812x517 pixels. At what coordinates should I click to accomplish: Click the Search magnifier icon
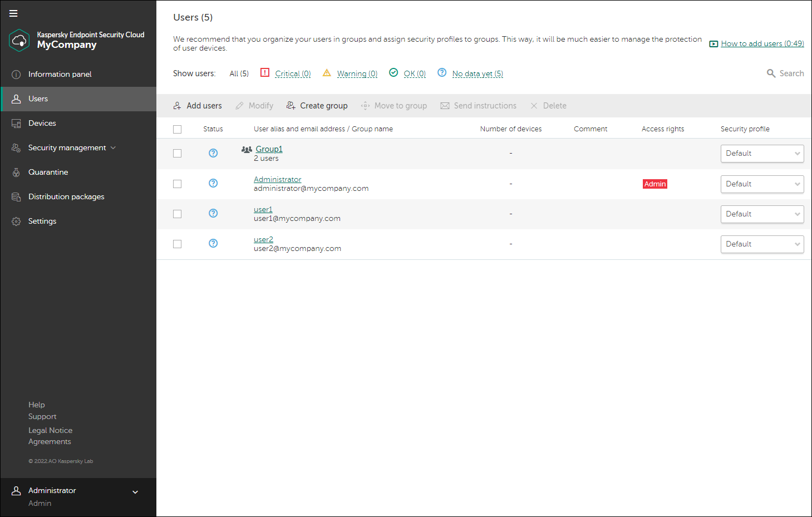click(771, 73)
